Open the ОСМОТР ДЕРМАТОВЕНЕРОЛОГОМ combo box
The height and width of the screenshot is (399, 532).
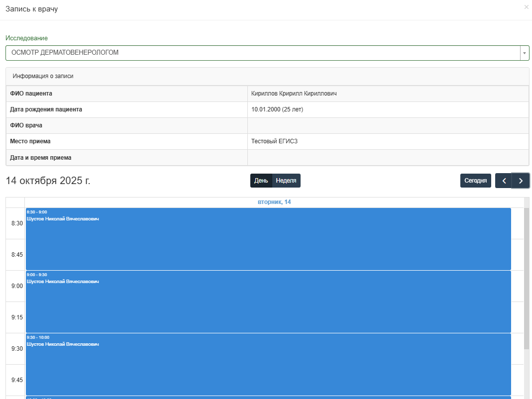click(x=262, y=53)
